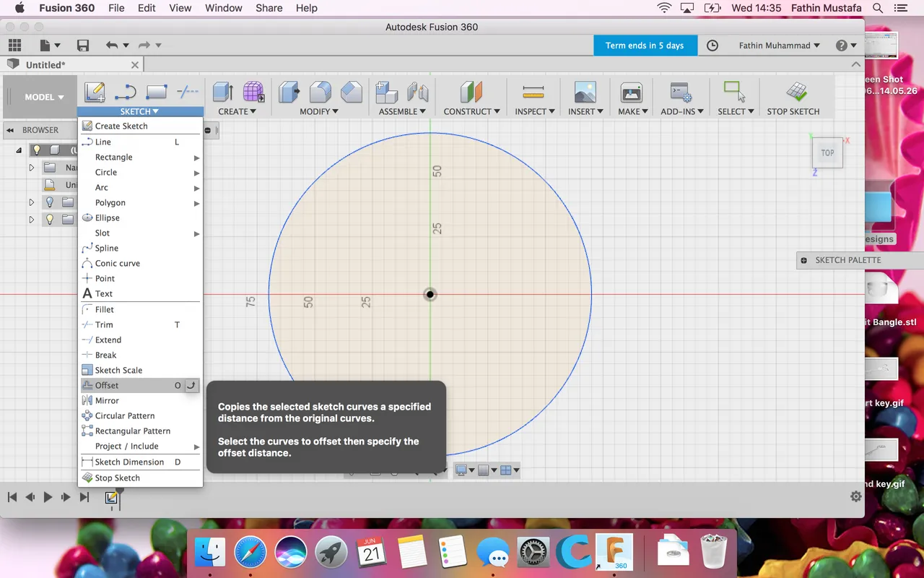Jump to the timeline beginning
The image size is (924, 578).
pos(12,497)
